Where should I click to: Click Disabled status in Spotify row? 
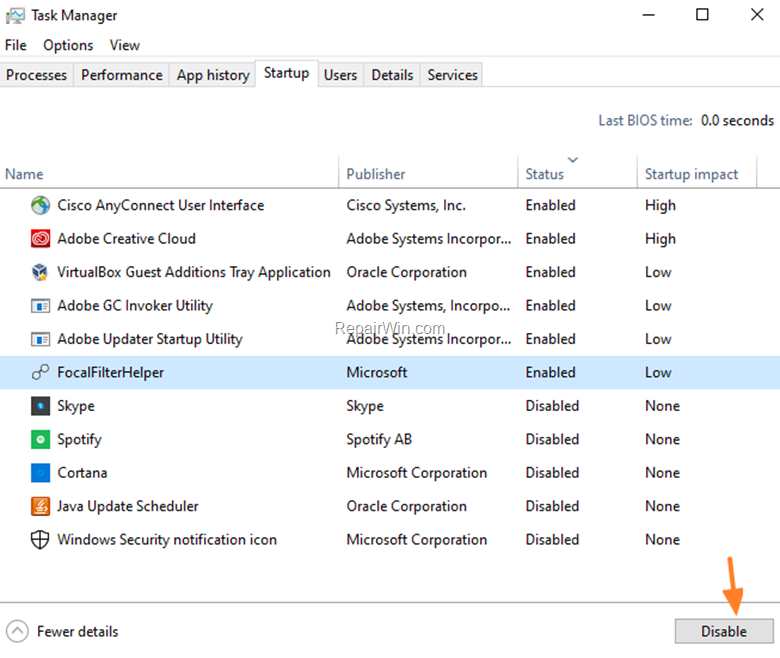click(552, 439)
